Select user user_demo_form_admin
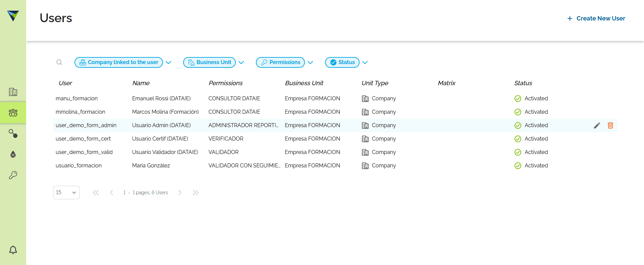Screen dimensions: 644x265 [86, 125]
